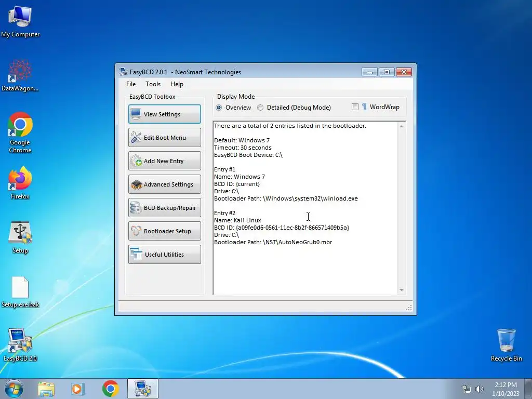Select the DataWagon desktop shortcut
The image size is (532, 399).
tap(20, 75)
